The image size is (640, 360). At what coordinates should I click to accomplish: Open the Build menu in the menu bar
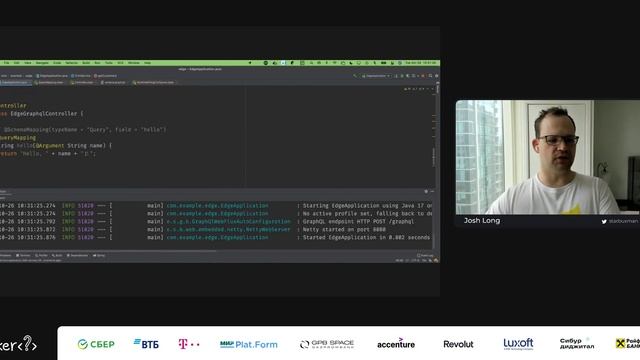[x=86, y=63]
